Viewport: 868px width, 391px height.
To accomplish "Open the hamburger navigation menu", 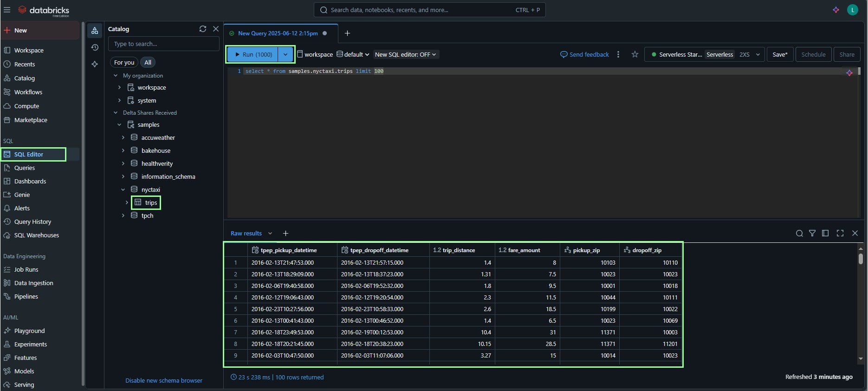I will [x=7, y=10].
